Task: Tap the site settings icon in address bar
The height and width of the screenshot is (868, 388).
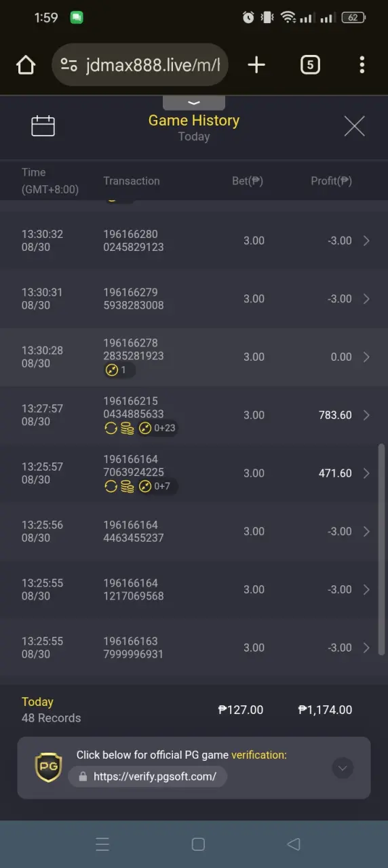Action: point(69,65)
